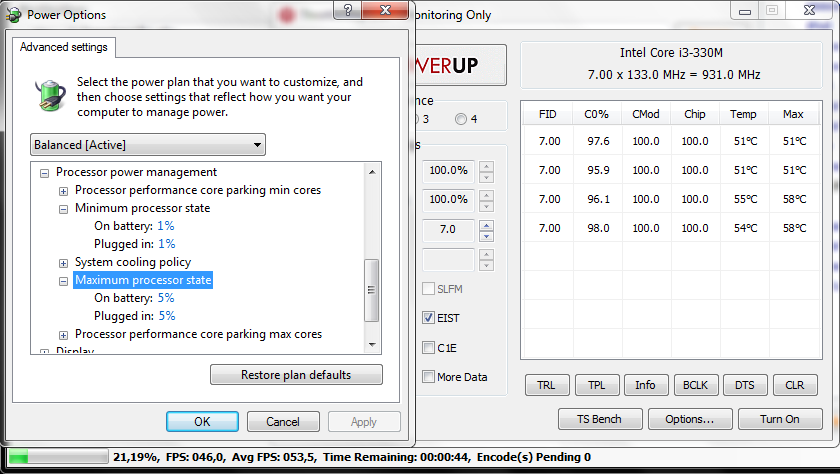The height and width of the screenshot is (474, 840).
Task: Click the settings tree scroll down arrow
Action: point(372,345)
